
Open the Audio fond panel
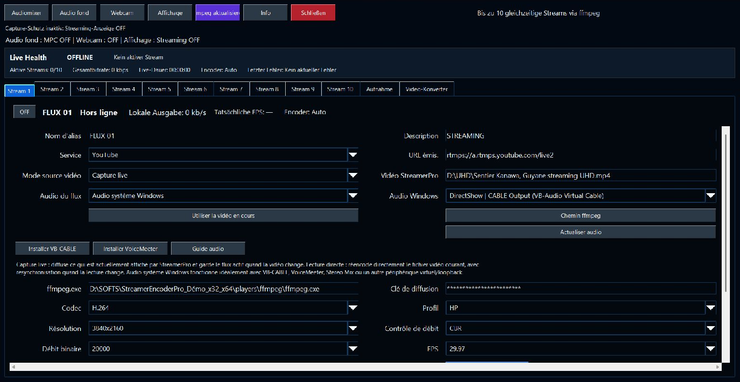(x=74, y=13)
